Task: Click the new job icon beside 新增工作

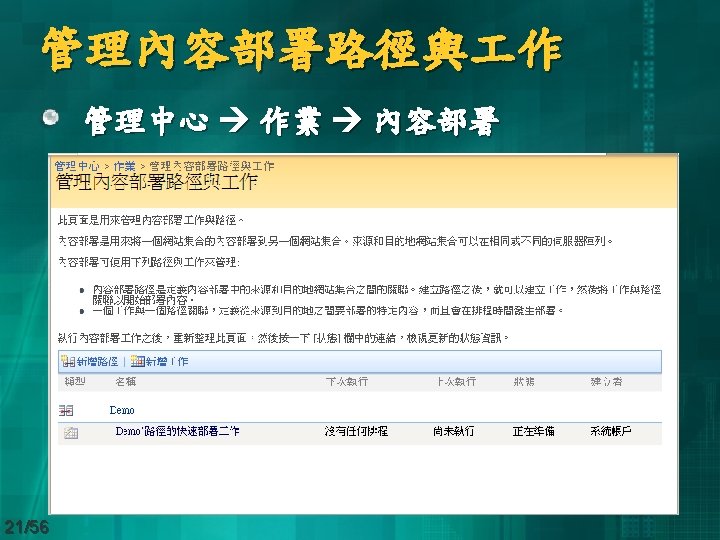Action: click(138, 361)
